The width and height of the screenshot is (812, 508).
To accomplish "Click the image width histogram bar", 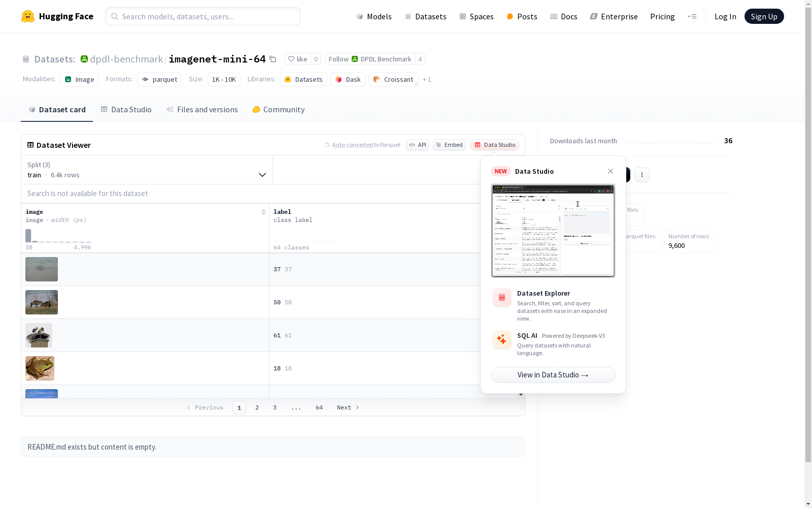I will [x=28, y=236].
